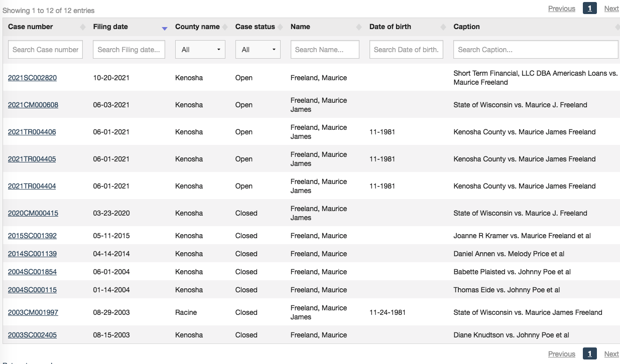Select the filing date 06-03-2021
Viewport: 620px width, 364px height.
click(x=111, y=105)
